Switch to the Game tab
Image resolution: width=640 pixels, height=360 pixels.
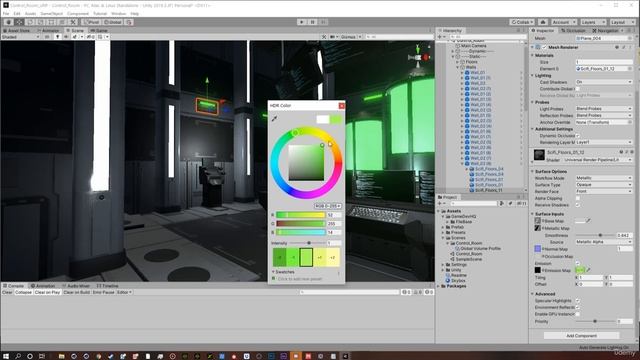click(99, 31)
